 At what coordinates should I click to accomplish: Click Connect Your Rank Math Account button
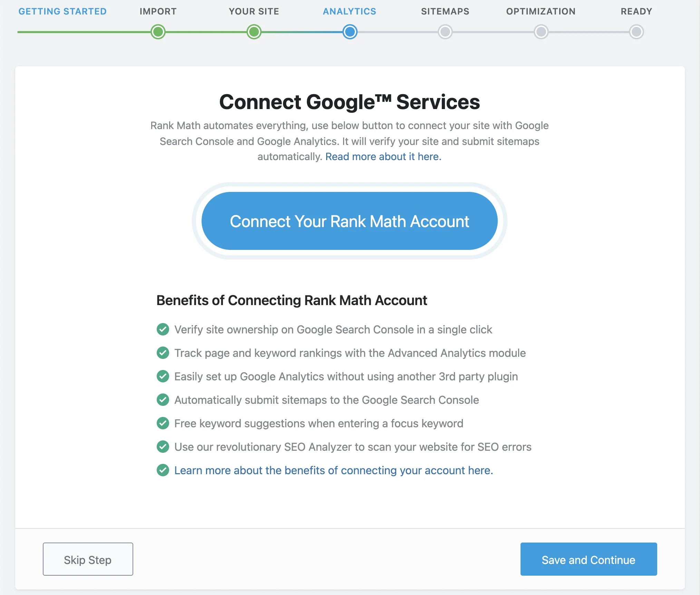pos(350,221)
